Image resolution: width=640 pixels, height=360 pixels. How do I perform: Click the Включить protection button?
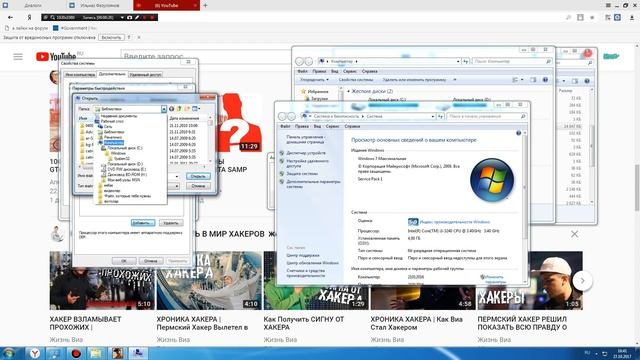coord(111,38)
